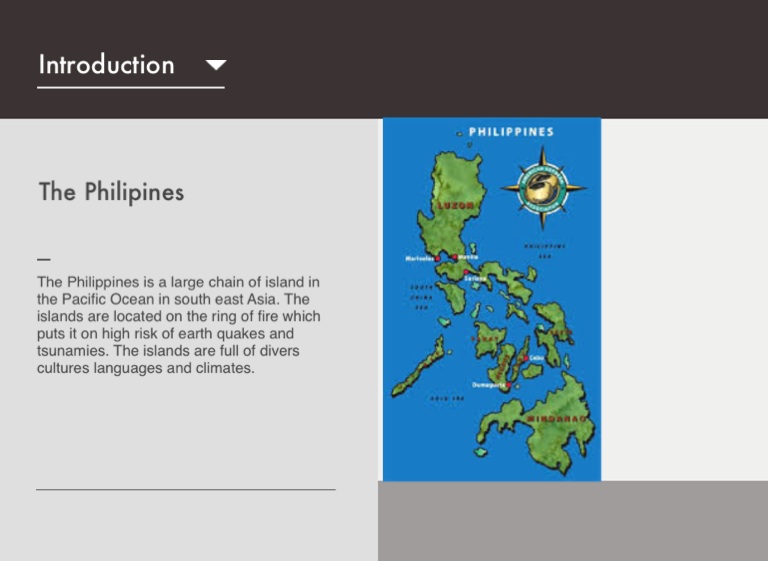Select 'The Philipines' slide title
The image size is (768, 561).
click(111, 191)
